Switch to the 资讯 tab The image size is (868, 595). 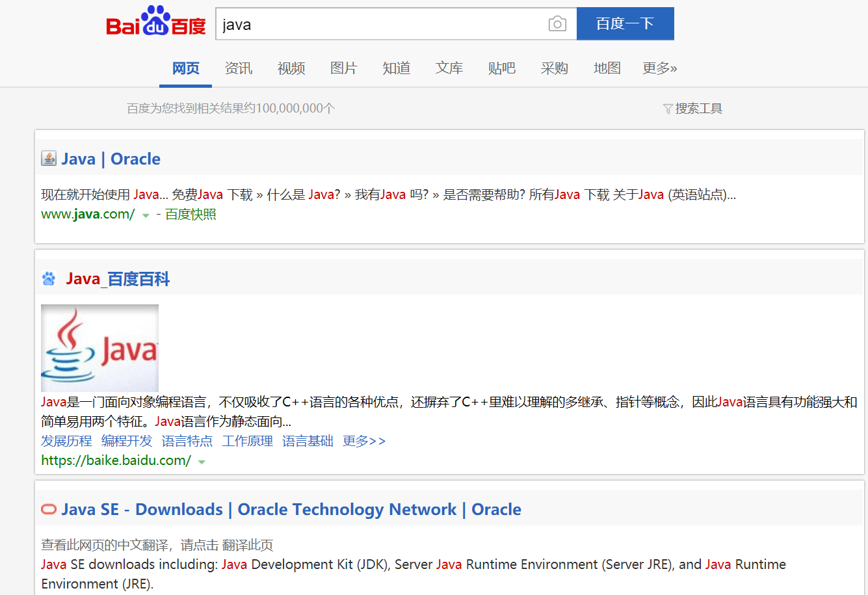[239, 68]
